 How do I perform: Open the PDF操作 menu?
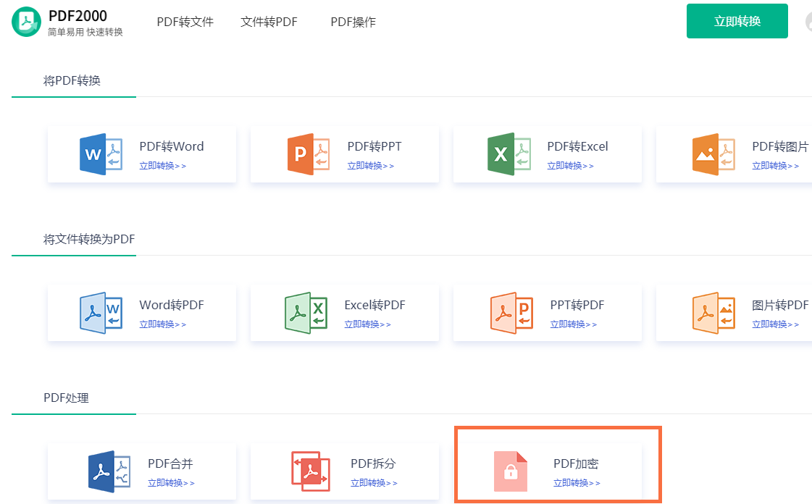(353, 22)
